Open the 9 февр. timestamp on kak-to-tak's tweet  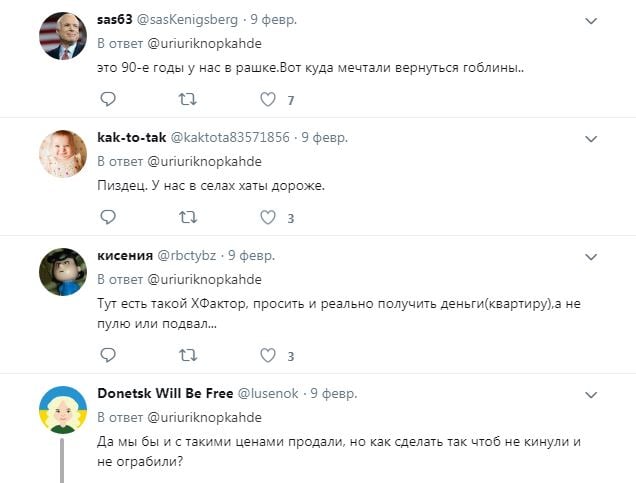pos(324,137)
